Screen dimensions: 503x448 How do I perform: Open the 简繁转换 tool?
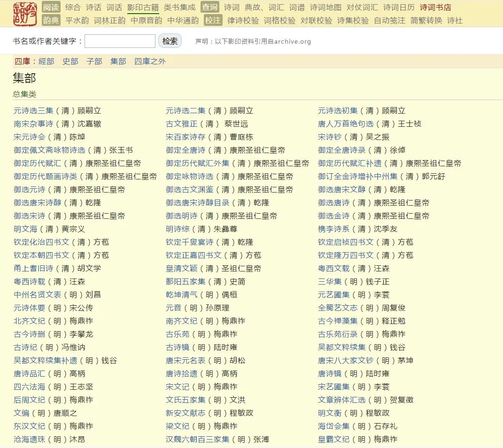pyautogui.click(x=426, y=20)
